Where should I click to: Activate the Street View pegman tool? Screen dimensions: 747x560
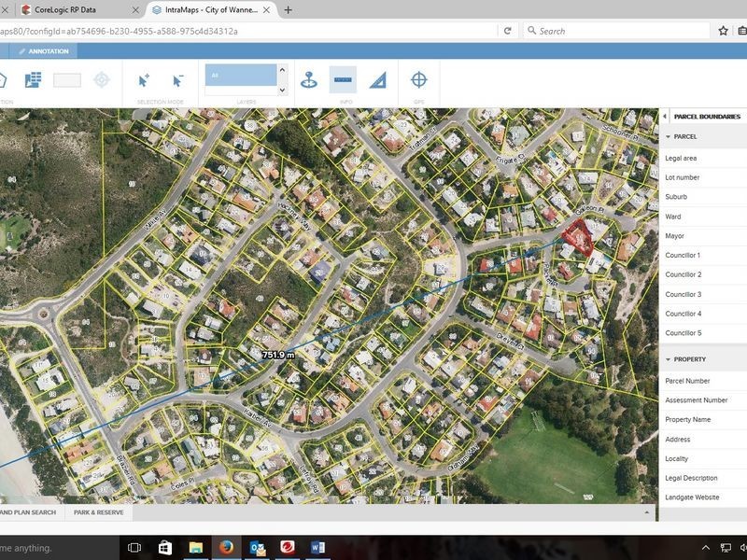point(309,79)
